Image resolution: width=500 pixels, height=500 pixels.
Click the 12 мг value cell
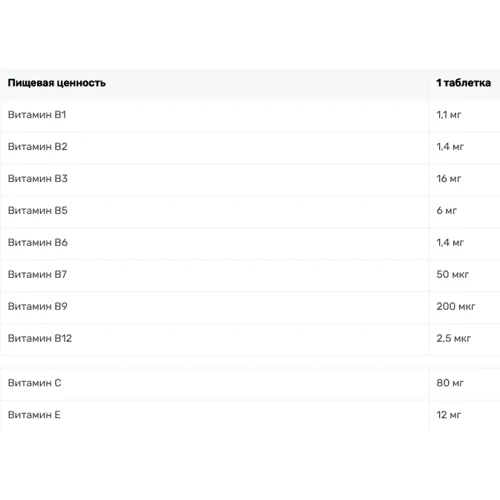click(449, 415)
